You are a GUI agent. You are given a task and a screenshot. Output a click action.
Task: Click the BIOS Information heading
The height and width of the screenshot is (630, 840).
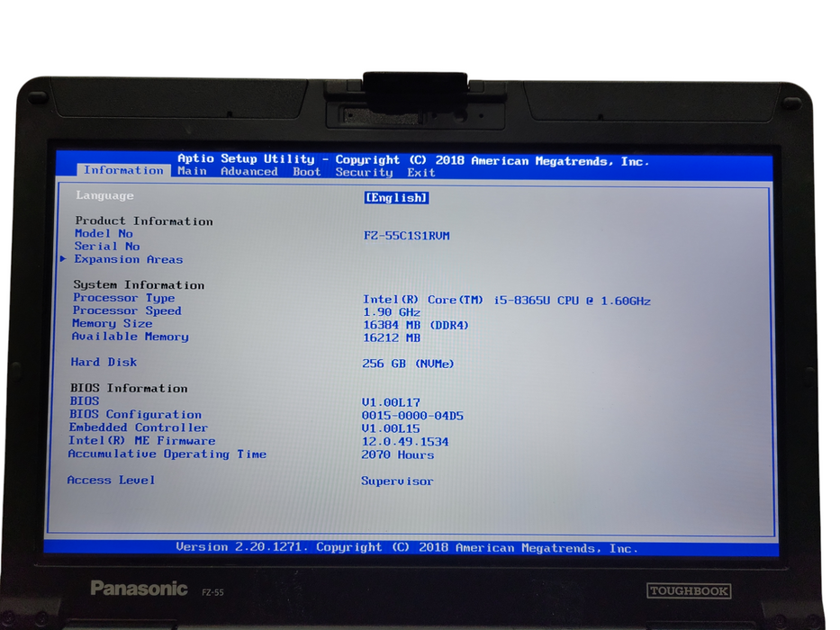point(129,389)
